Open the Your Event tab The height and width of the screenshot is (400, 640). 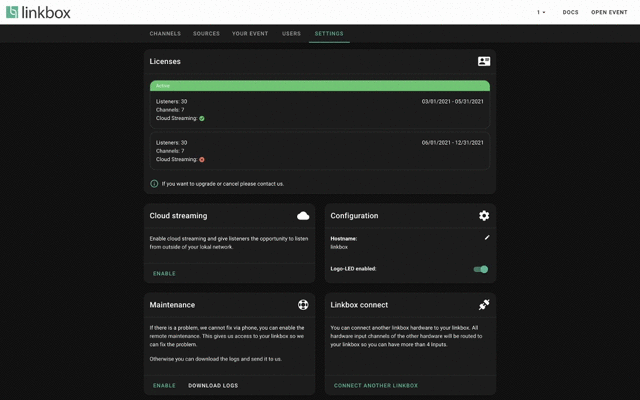pos(250,33)
